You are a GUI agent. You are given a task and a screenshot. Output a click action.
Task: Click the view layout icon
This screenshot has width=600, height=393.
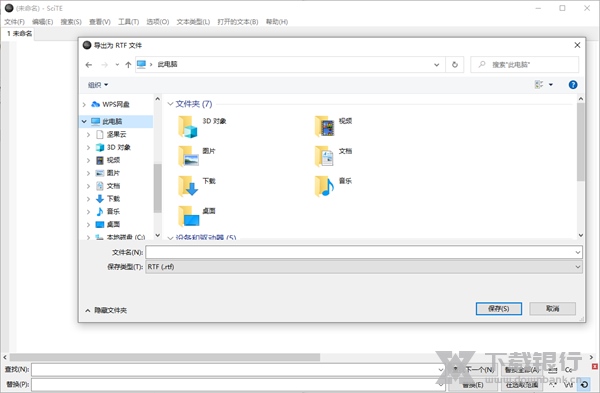(x=539, y=85)
